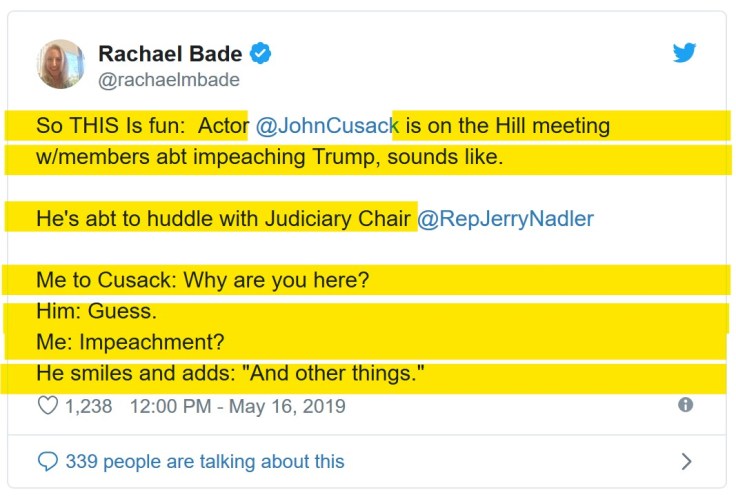736x499 pixels.
Task: Open the @RepJerryNadler mention link
Action: [504, 219]
